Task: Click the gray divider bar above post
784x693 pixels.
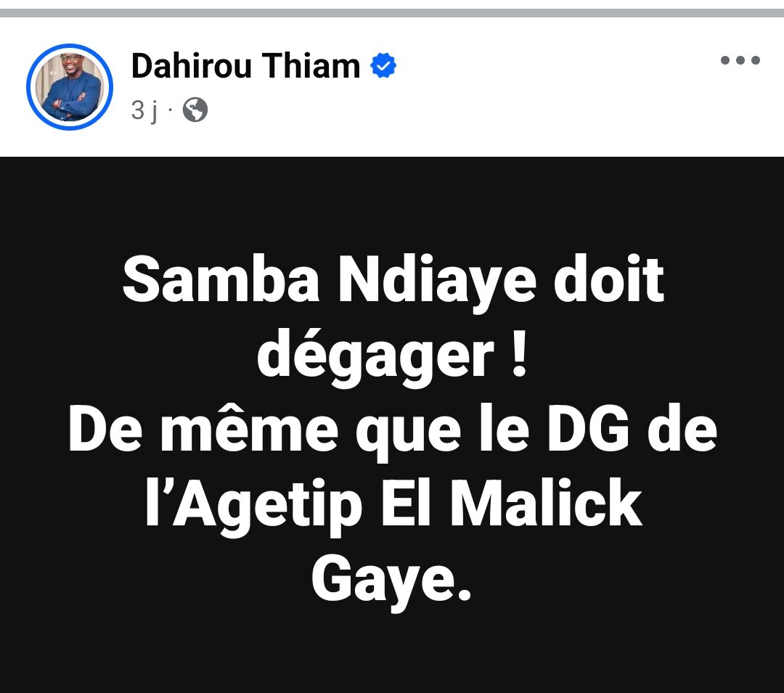Action: (392, 13)
